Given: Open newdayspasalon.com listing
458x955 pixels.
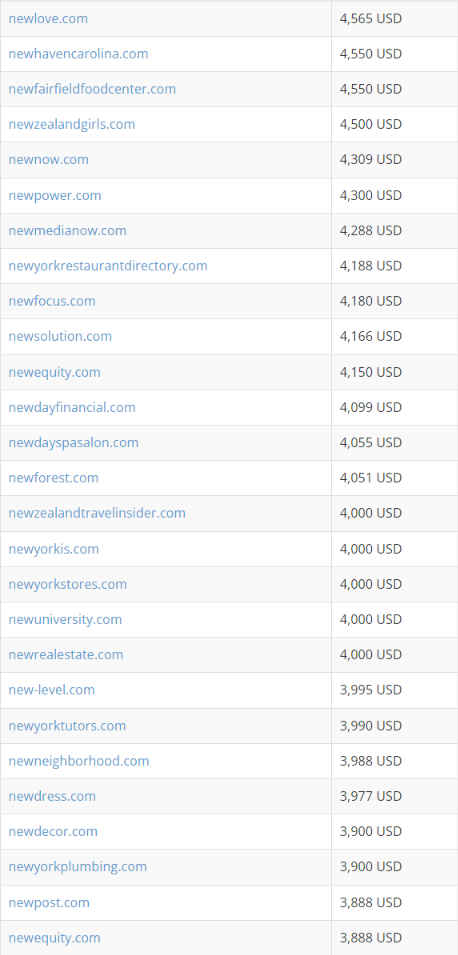Looking at the screenshot, I should coord(74,443).
